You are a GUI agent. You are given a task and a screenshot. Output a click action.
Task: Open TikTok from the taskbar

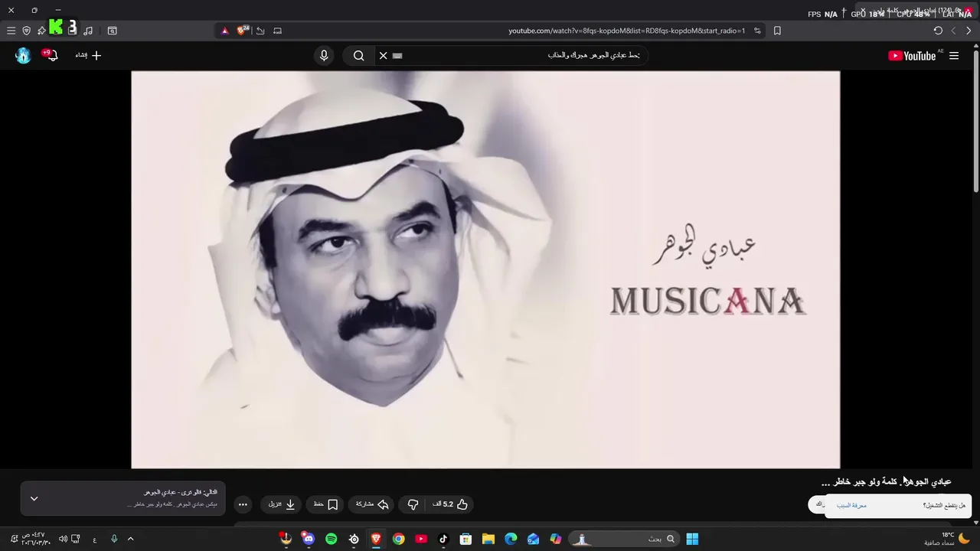[443, 539]
